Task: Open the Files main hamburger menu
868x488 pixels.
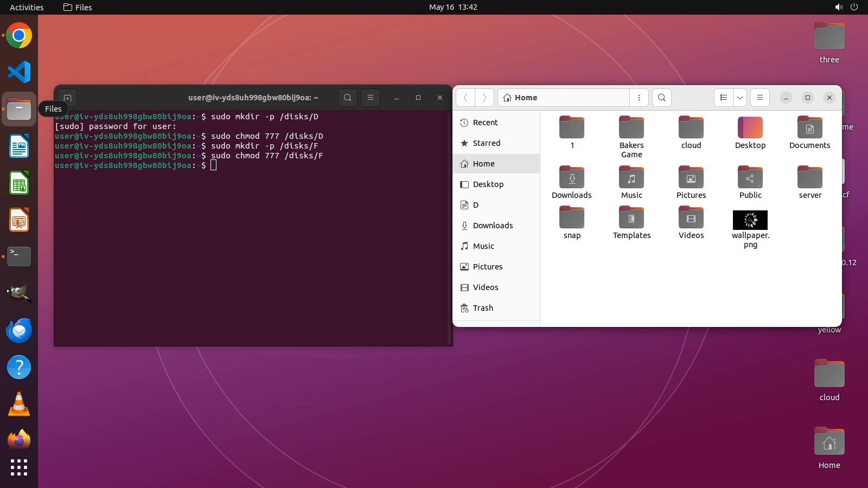Action: click(760, 98)
